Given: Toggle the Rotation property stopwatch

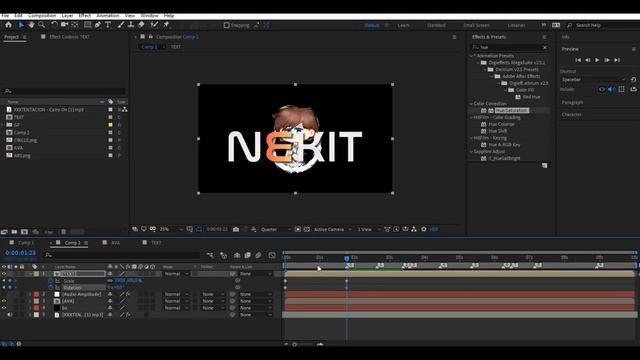Looking at the screenshot, I should pos(51,288).
